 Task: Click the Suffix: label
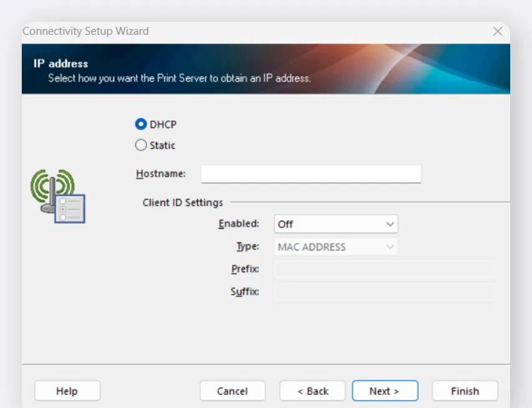245,292
